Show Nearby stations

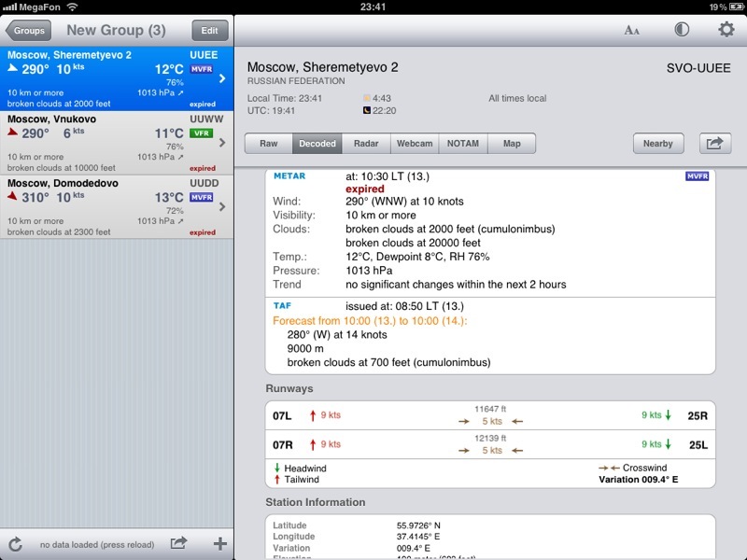(658, 144)
